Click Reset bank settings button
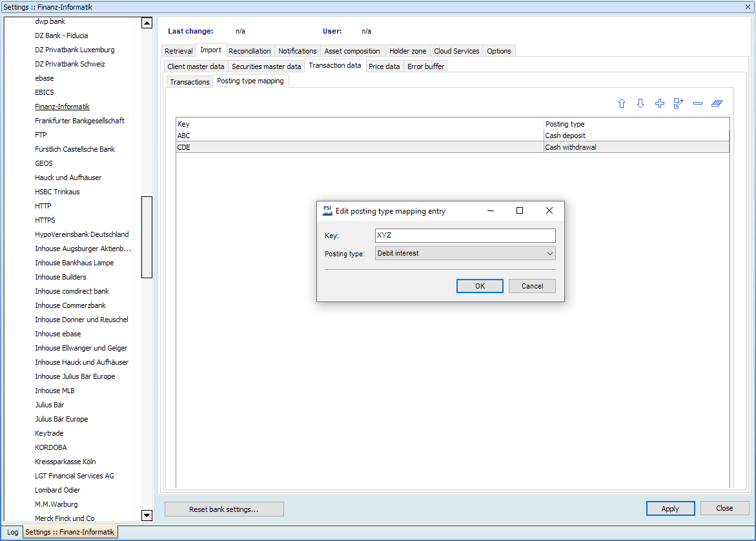 click(x=224, y=509)
